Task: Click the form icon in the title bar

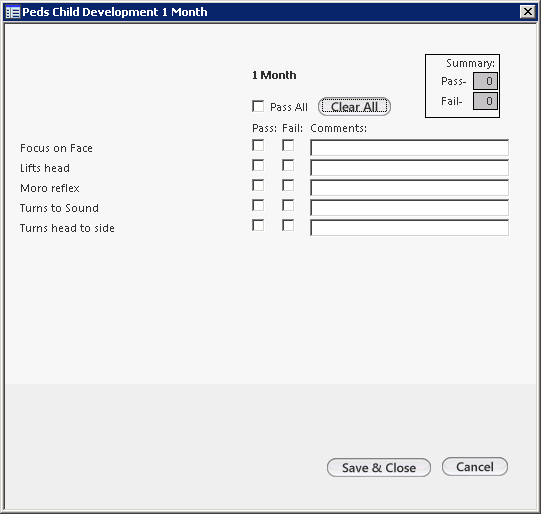Action: [x=13, y=12]
